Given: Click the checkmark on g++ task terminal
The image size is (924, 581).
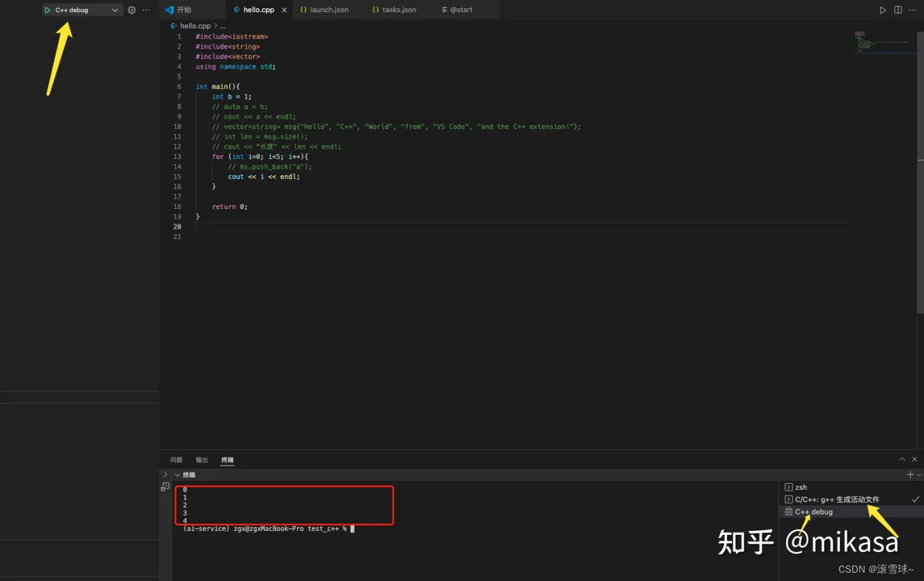Looking at the screenshot, I should [x=916, y=500].
